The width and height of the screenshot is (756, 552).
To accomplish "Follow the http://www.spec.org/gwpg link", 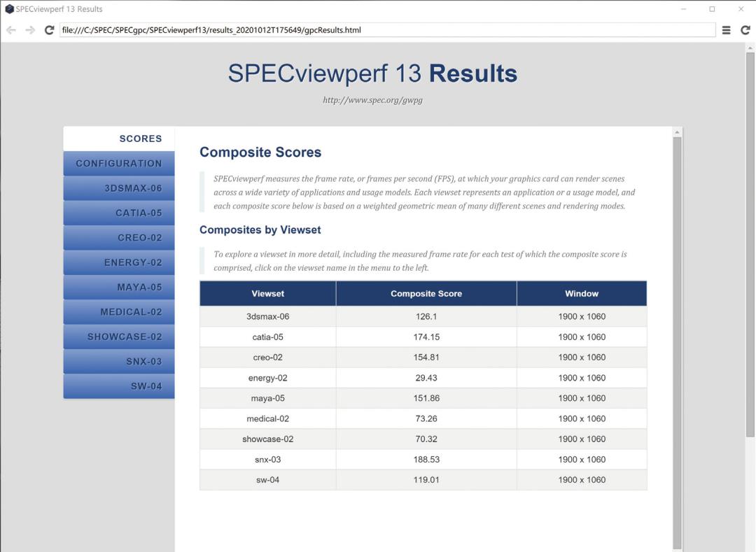I will (x=372, y=100).
